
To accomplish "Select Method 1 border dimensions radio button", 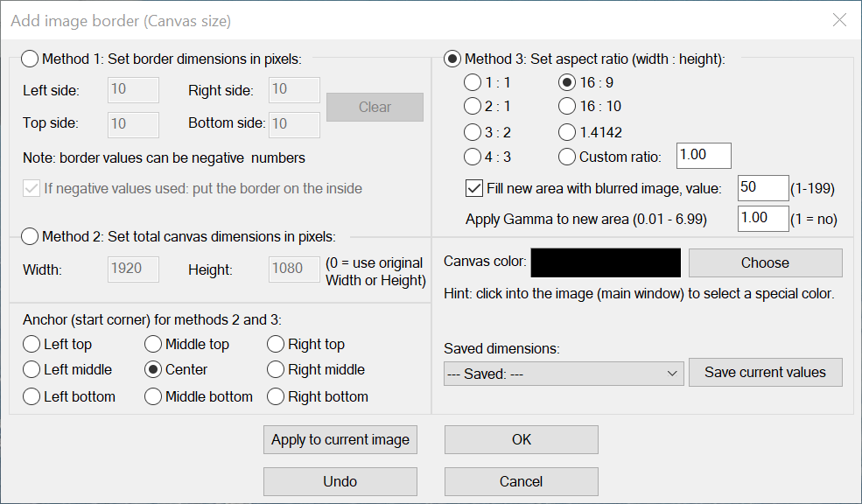I will coord(30,59).
